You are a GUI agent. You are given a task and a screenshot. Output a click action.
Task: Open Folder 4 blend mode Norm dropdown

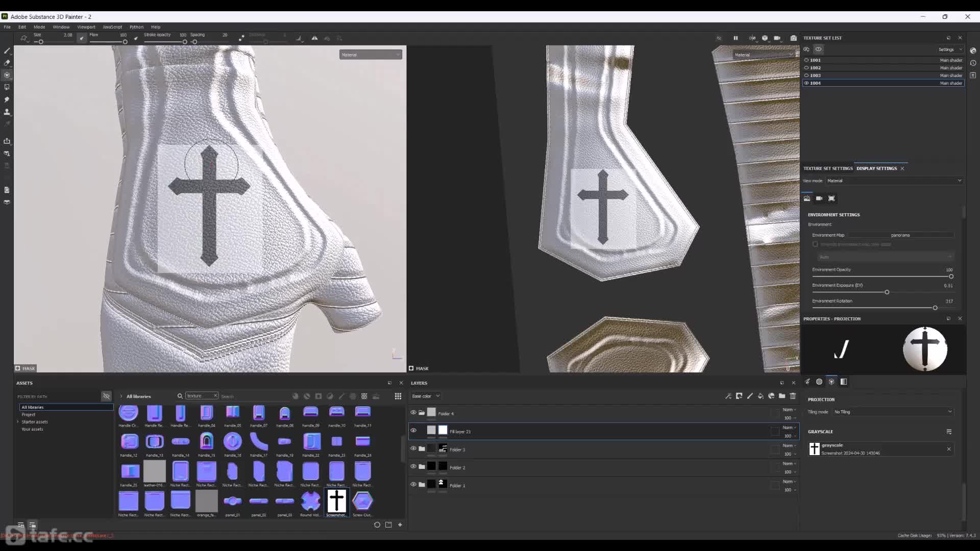coord(789,410)
